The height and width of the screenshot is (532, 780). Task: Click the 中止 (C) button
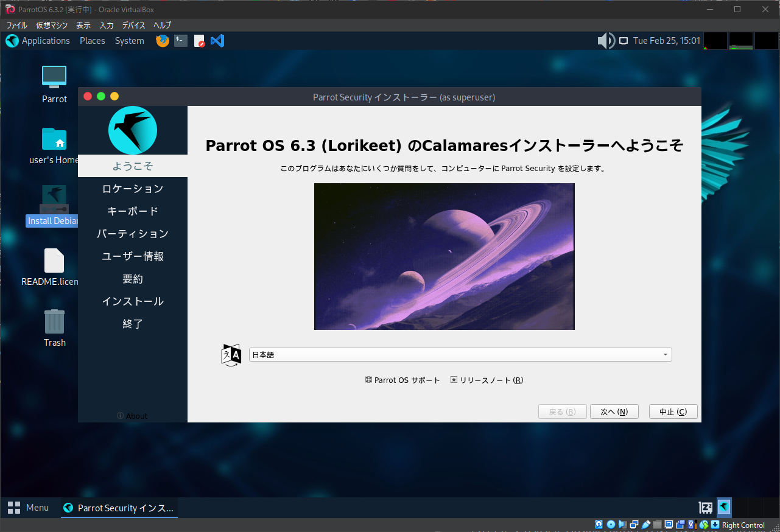tap(673, 411)
